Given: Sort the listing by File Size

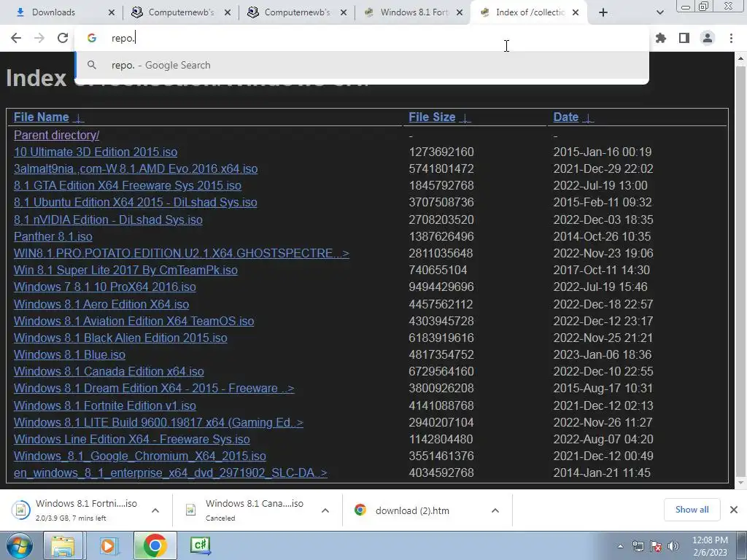Looking at the screenshot, I should tap(432, 117).
